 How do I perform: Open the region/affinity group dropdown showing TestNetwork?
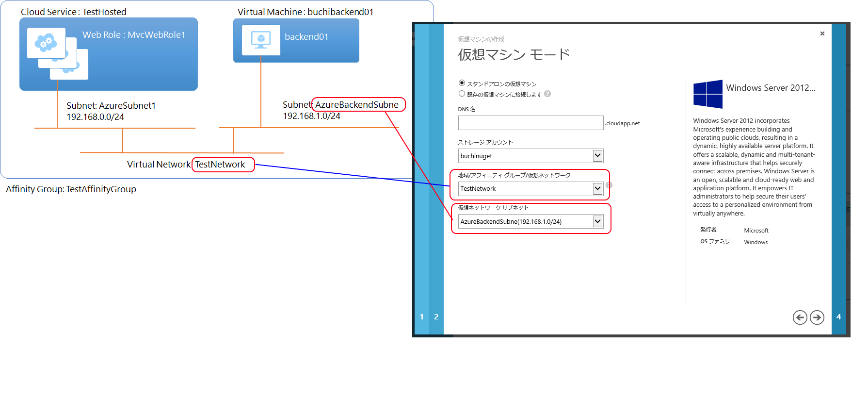coord(530,188)
